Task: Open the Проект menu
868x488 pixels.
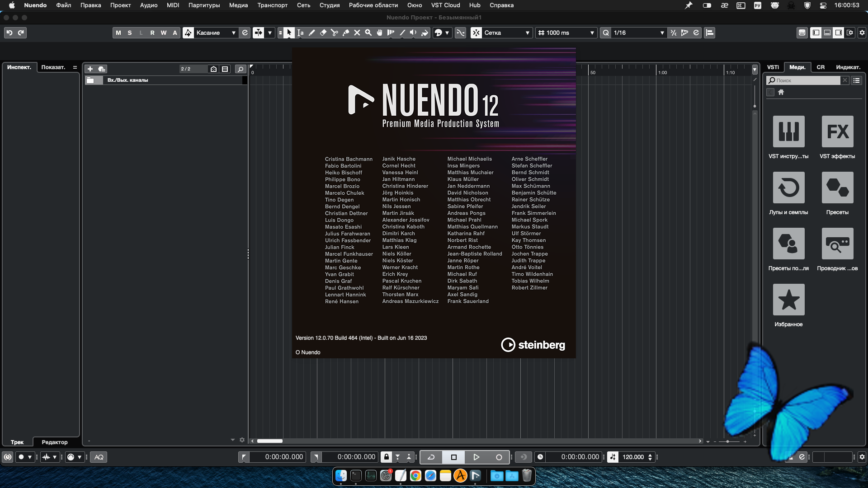Action: pyautogui.click(x=120, y=5)
